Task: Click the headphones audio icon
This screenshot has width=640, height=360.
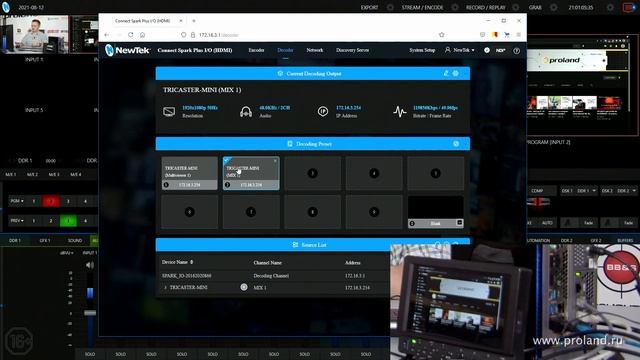Action: pyautogui.click(x=246, y=111)
